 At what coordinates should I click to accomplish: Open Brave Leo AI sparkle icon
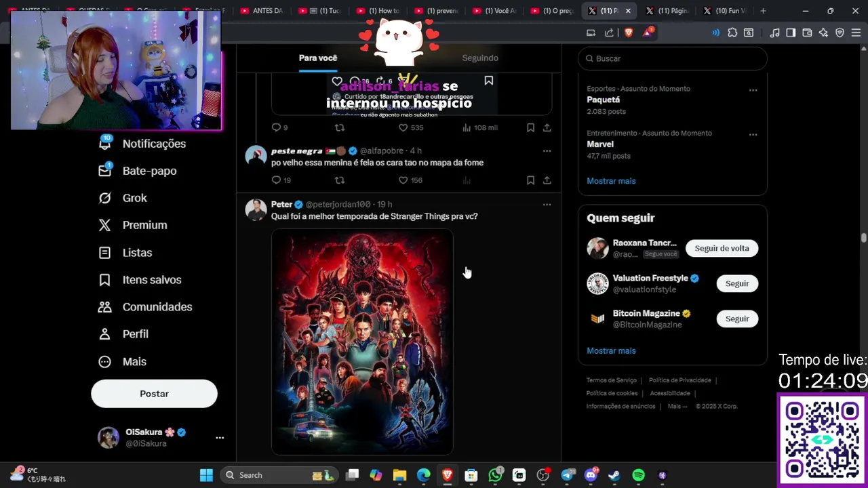pyautogui.click(x=823, y=33)
